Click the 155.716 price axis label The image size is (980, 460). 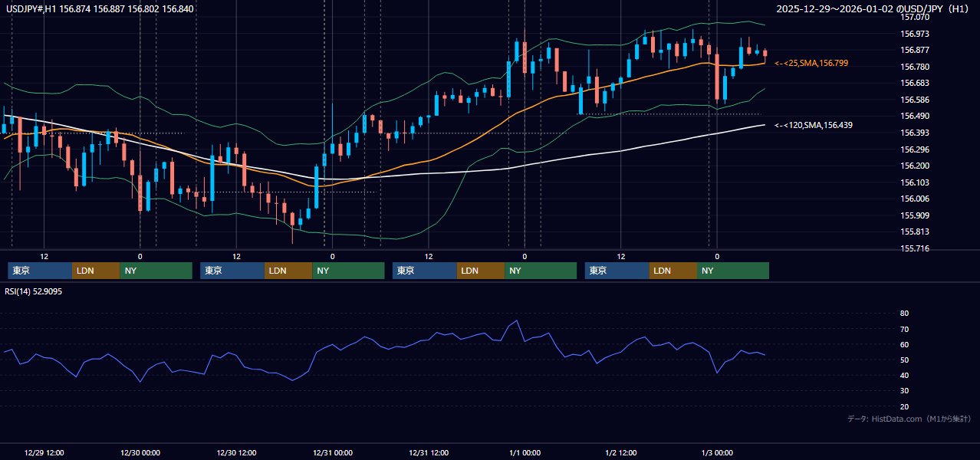(x=914, y=248)
